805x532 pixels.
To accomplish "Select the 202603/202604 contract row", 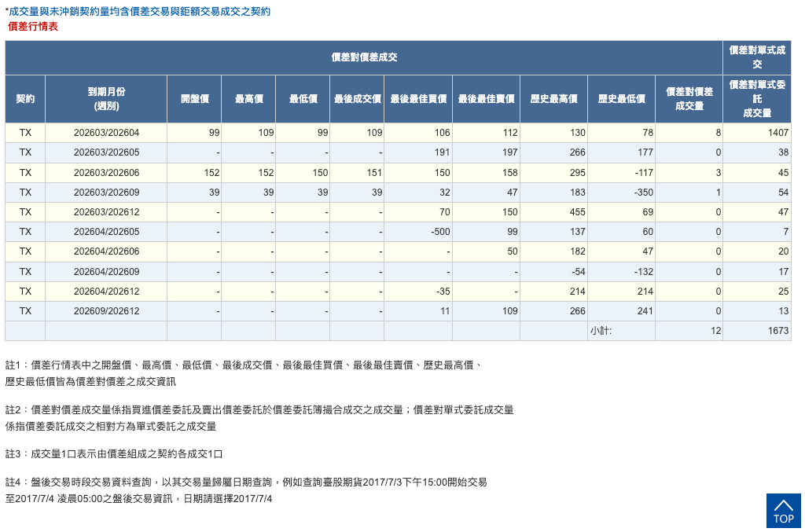I will [x=106, y=133].
